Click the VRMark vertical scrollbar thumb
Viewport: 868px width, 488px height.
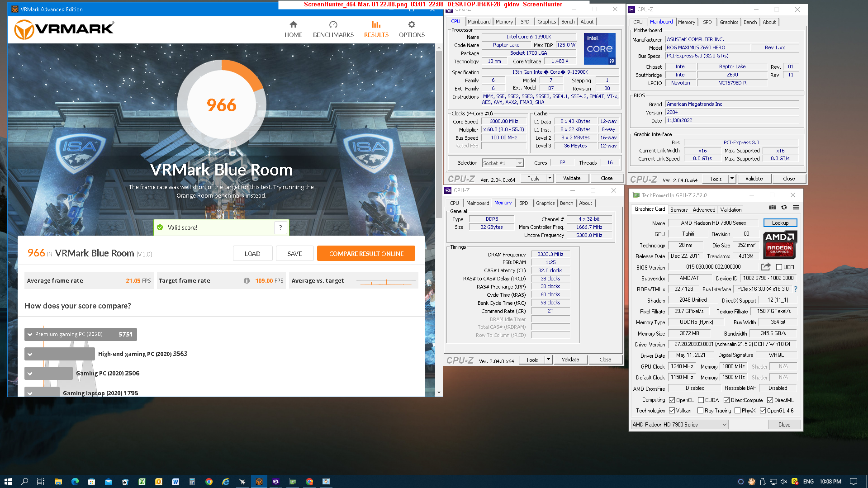click(x=439, y=133)
